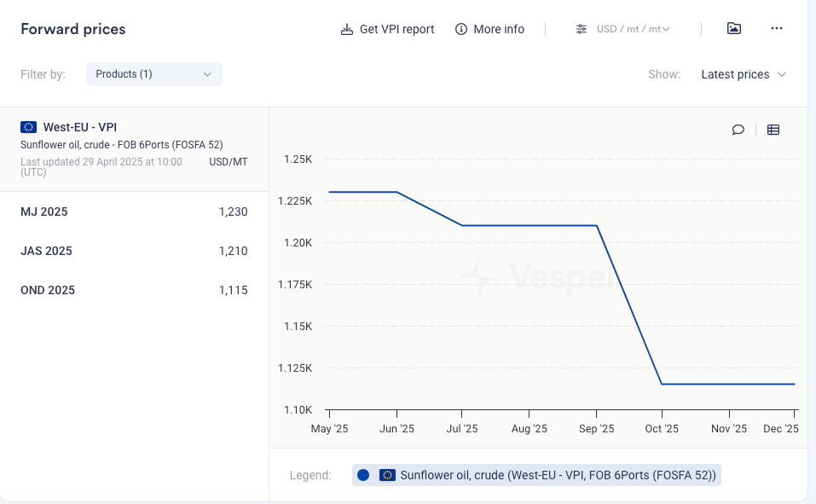Click the More info link
Screen dimensions: 816x504
pos(499,29)
